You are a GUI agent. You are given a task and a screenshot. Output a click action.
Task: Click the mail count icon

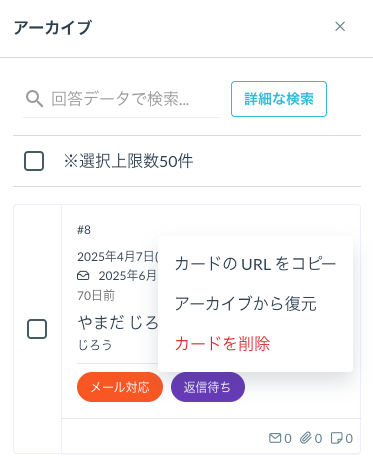(x=275, y=438)
